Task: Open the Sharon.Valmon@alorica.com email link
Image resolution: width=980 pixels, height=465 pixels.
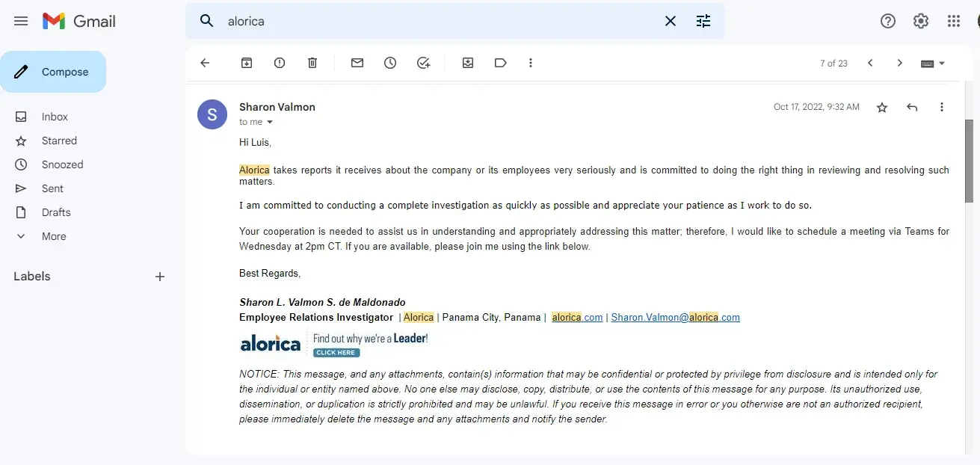Action: pos(675,318)
